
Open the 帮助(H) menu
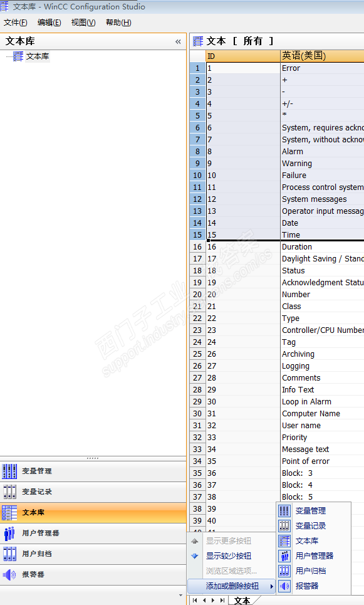[118, 23]
